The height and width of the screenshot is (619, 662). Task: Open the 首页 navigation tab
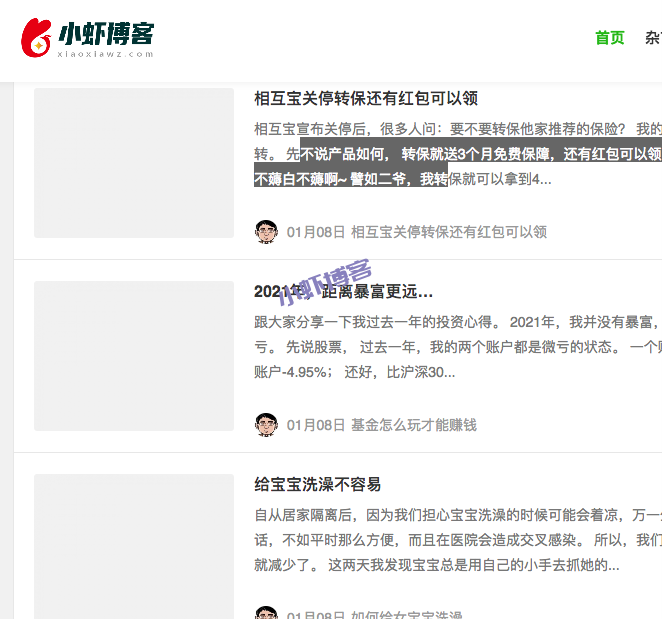point(610,38)
